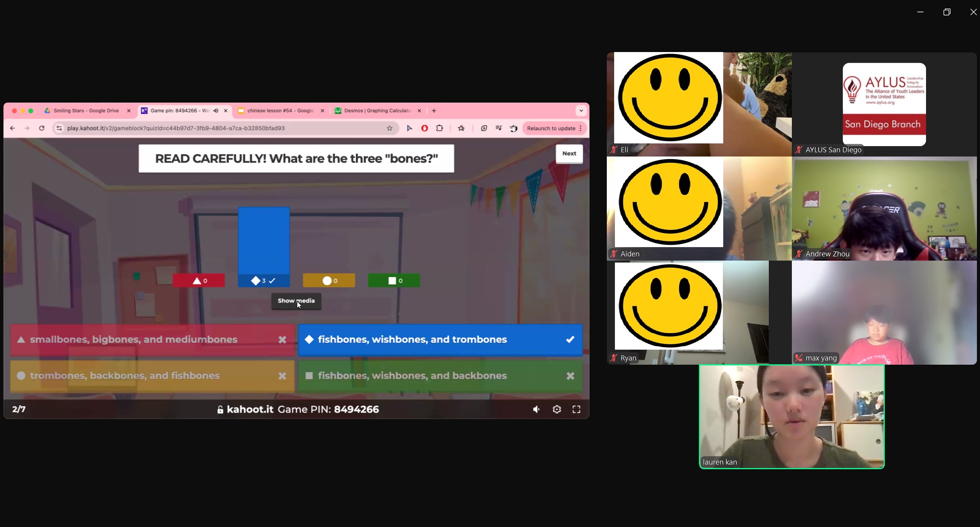
Task: Reload the Kahoot page
Action: tap(42, 128)
